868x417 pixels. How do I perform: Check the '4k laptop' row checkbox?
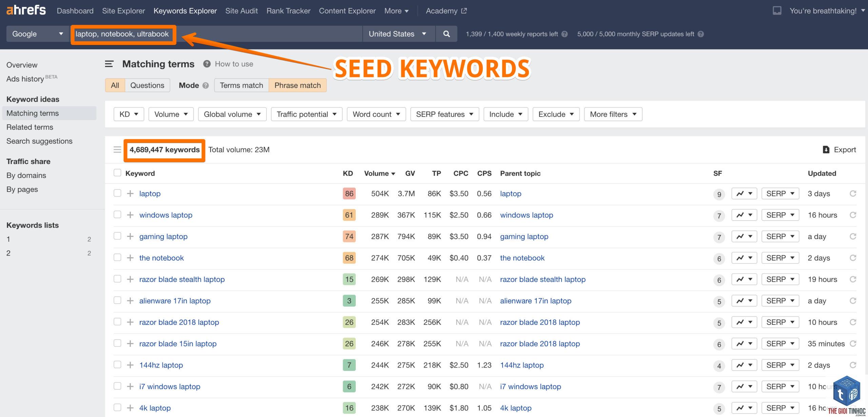(117, 408)
